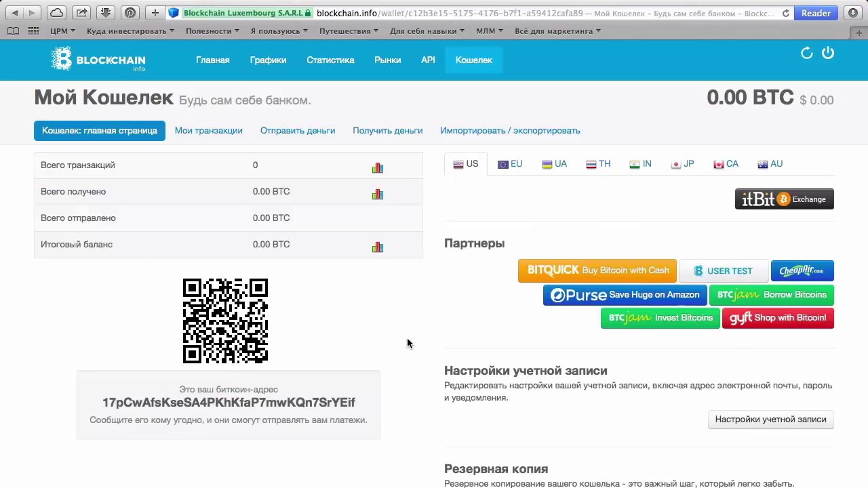This screenshot has width=868, height=488.
Task: Expand the МЛМ bookmarks folder
Action: pos(490,31)
